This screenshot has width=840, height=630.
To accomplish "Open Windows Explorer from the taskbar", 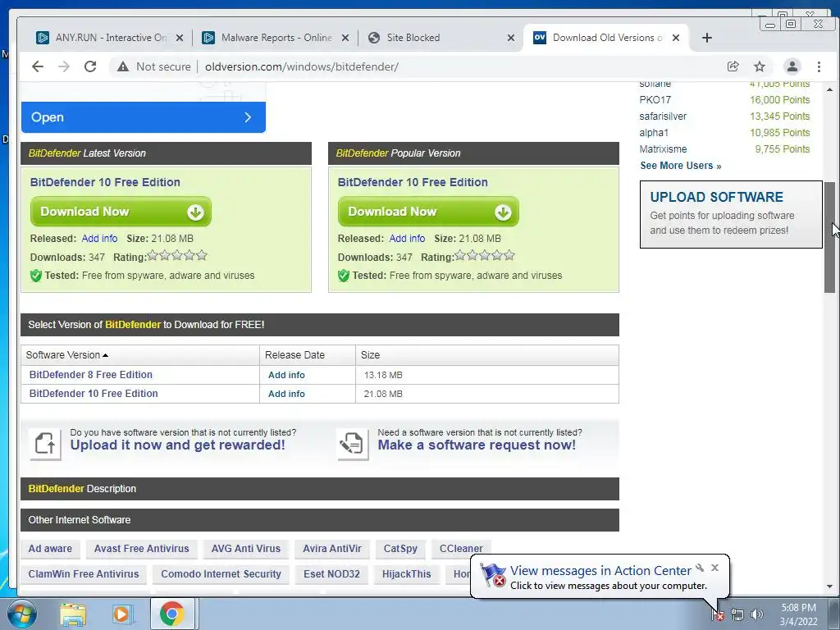I will coord(73,614).
